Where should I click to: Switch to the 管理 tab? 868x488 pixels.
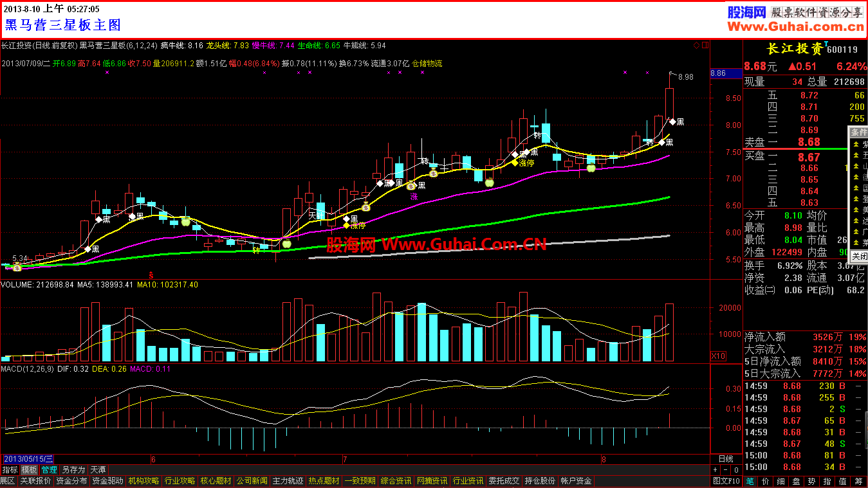click(49, 470)
